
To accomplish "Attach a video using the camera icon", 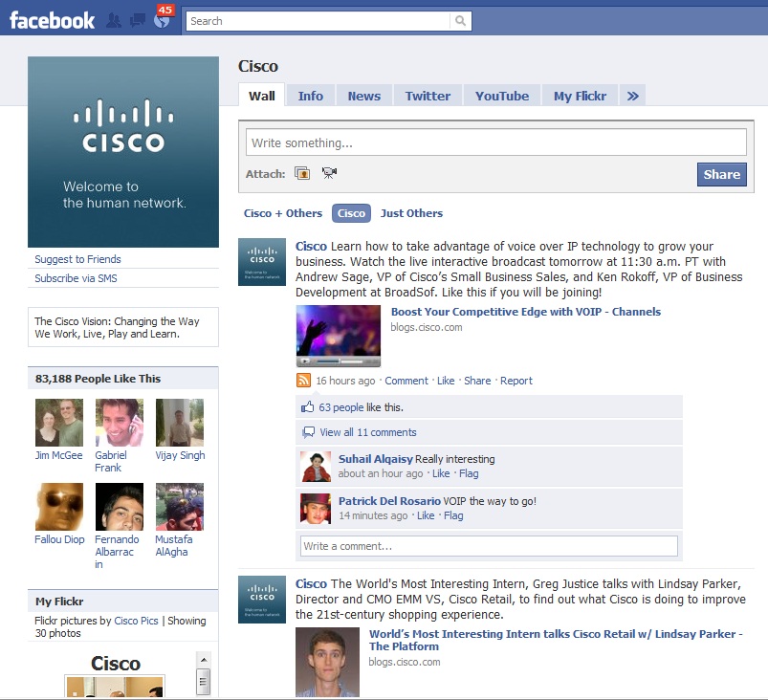I will tap(329, 173).
